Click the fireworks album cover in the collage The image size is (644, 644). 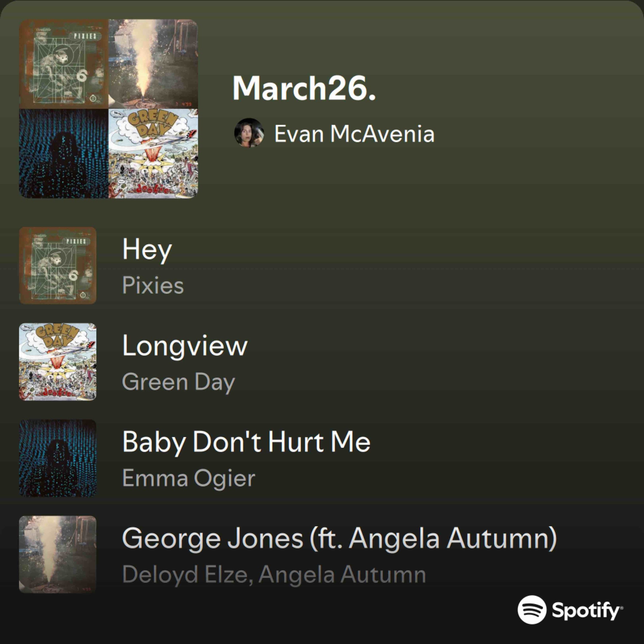click(153, 64)
